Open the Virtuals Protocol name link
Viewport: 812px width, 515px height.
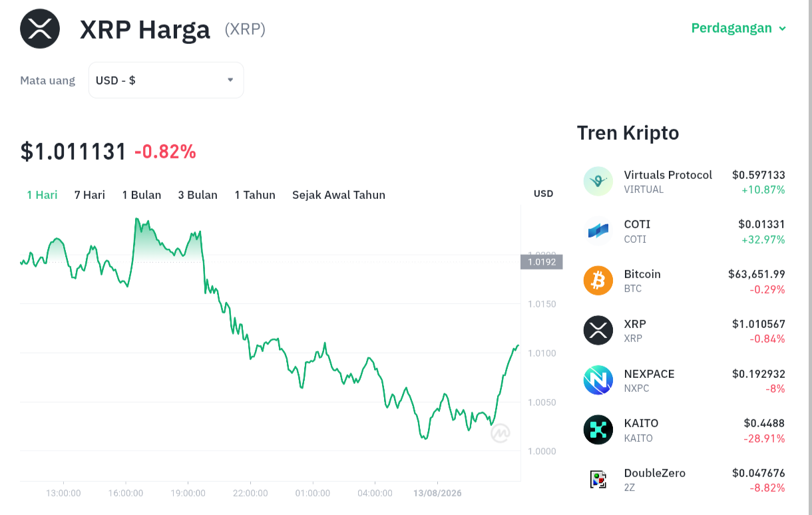(x=668, y=175)
